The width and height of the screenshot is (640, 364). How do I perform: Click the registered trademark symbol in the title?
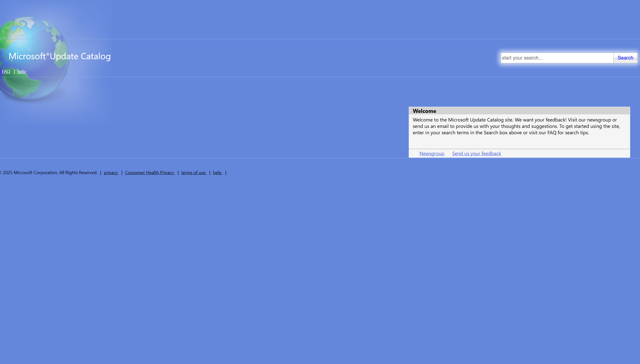(x=48, y=54)
